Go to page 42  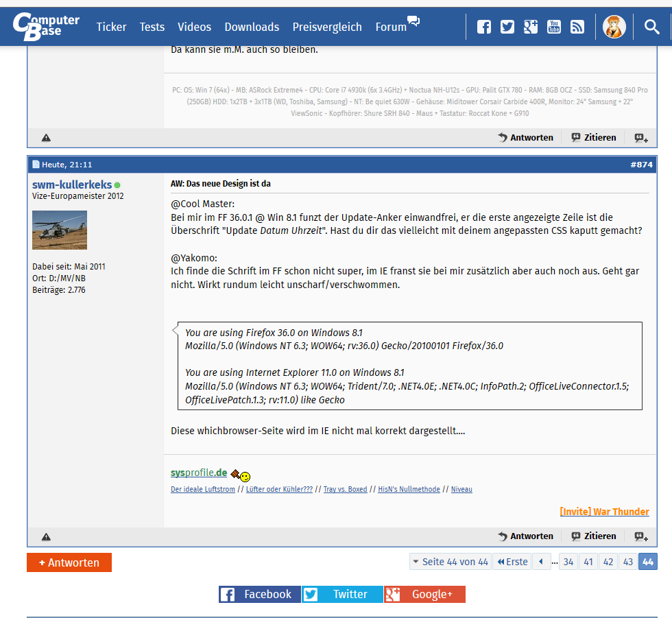pos(608,562)
